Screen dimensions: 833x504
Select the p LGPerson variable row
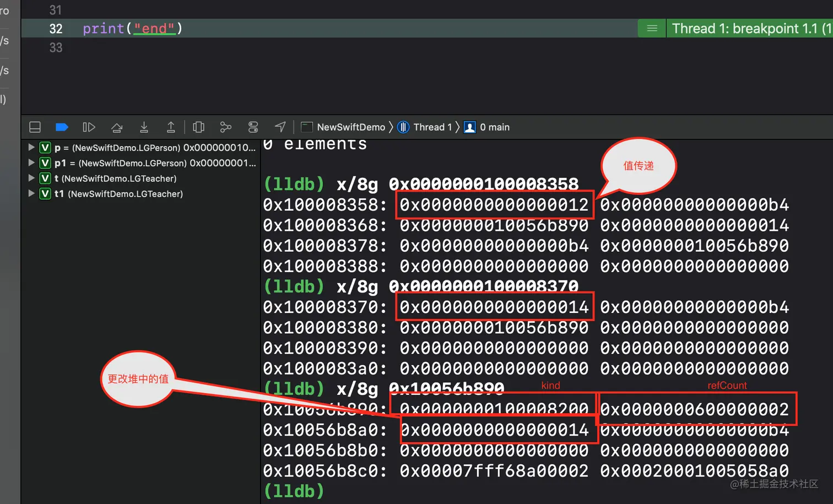tap(140, 148)
